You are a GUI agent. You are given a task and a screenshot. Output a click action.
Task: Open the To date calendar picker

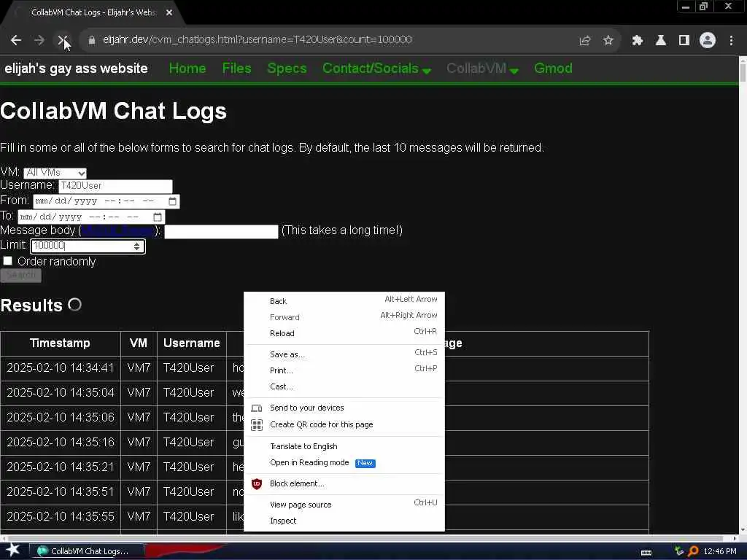[158, 217]
